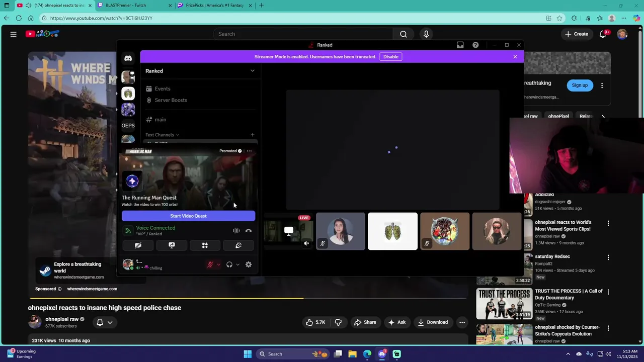The height and width of the screenshot is (362, 644).
Task: Like the video with thumbs up
Action: coord(316,322)
